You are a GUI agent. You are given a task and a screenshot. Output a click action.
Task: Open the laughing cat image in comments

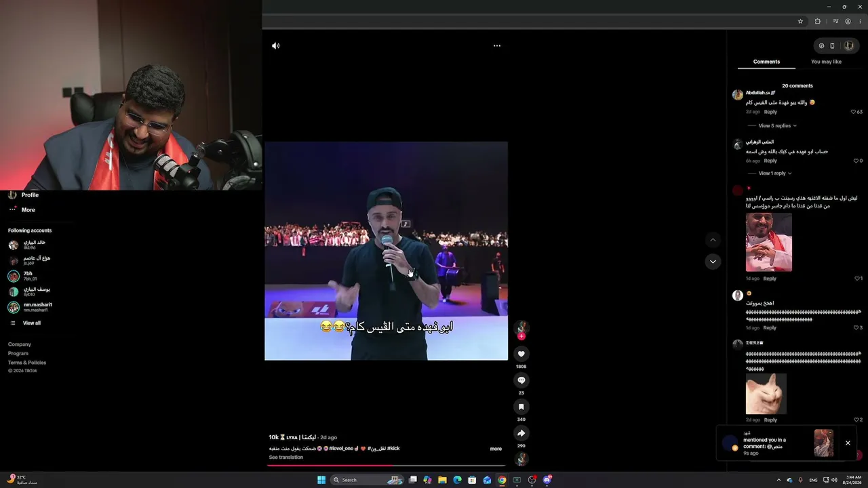(x=766, y=394)
